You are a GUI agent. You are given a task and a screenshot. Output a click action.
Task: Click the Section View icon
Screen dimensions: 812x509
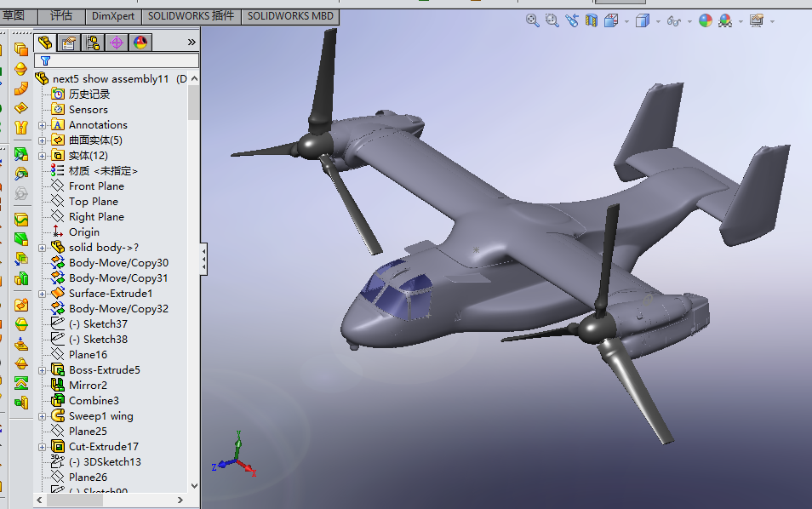[591, 20]
